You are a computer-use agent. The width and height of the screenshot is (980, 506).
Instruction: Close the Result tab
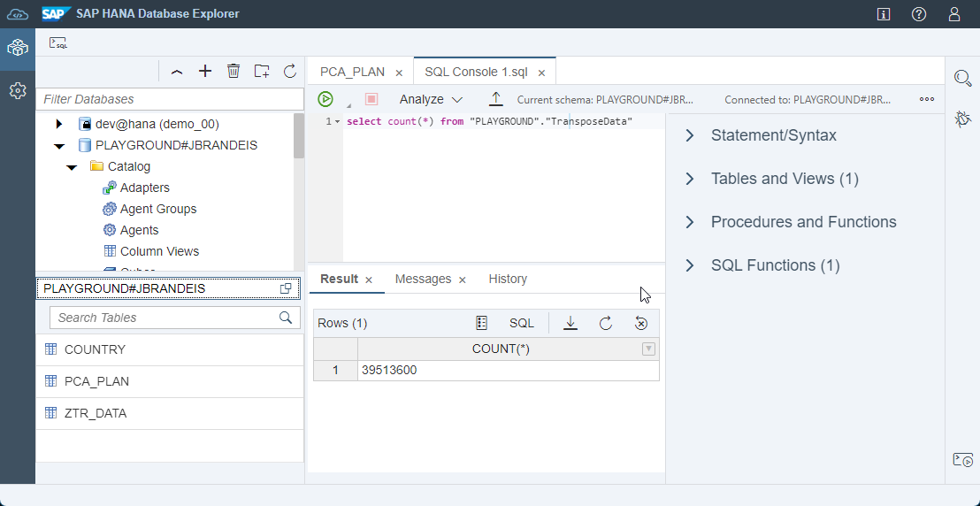click(x=369, y=280)
